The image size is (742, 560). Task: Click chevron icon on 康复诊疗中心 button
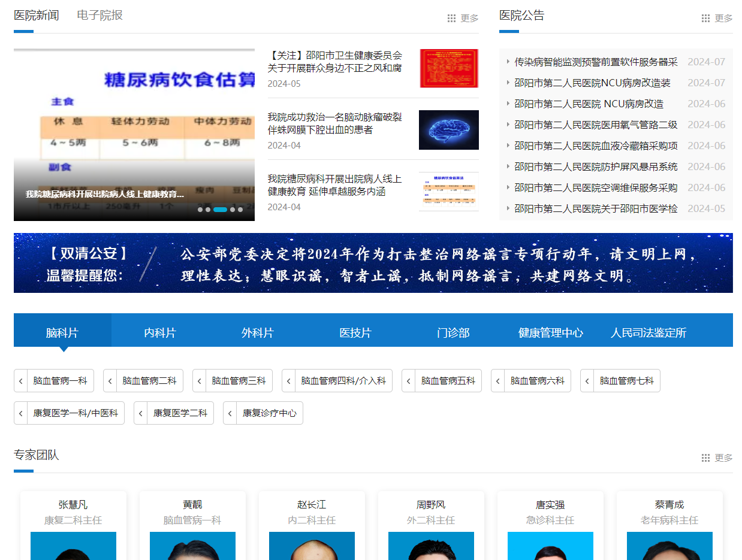click(230, 413)
